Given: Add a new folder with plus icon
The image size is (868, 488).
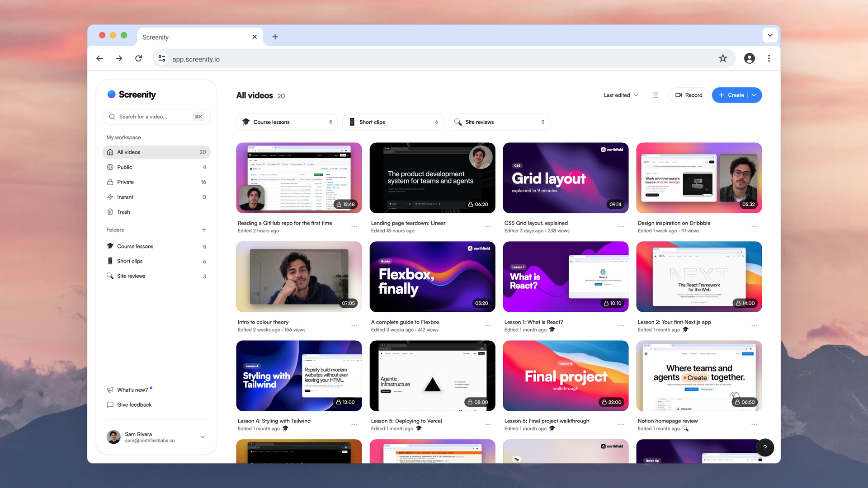Looking at the screenshot, I should click(204, 230).
